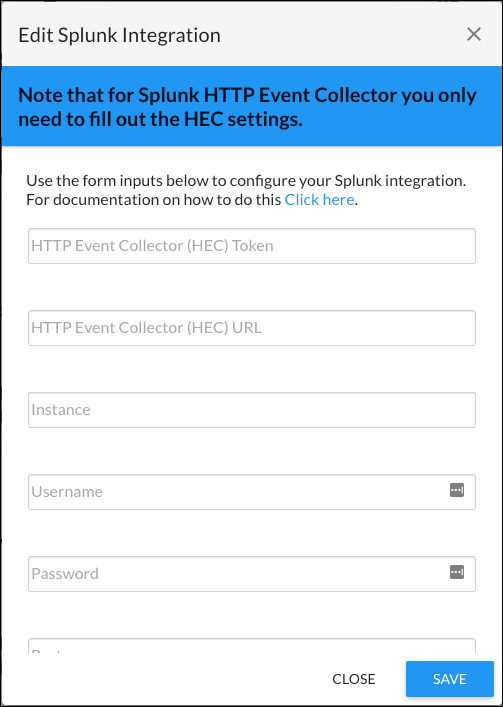
Task: Click the 'Edit Splunk Integration' dialog title
Action: 119,35
